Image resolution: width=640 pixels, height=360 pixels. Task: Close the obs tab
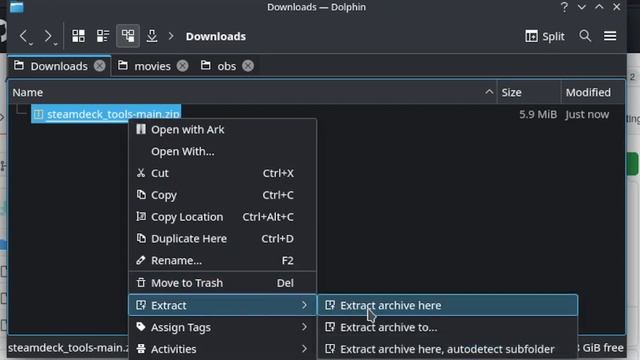pyautogui.click(x=248, y=66)
